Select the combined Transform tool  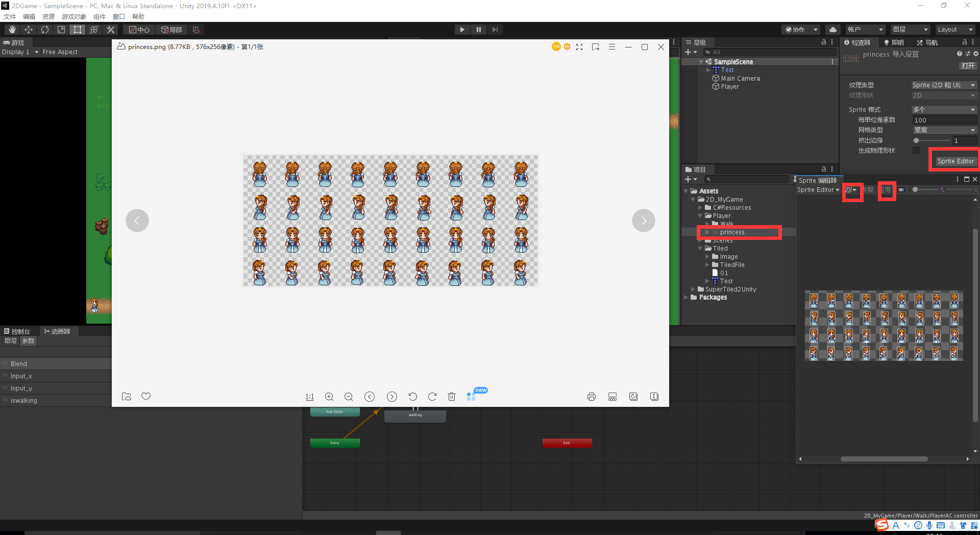(x=94, y=30)
